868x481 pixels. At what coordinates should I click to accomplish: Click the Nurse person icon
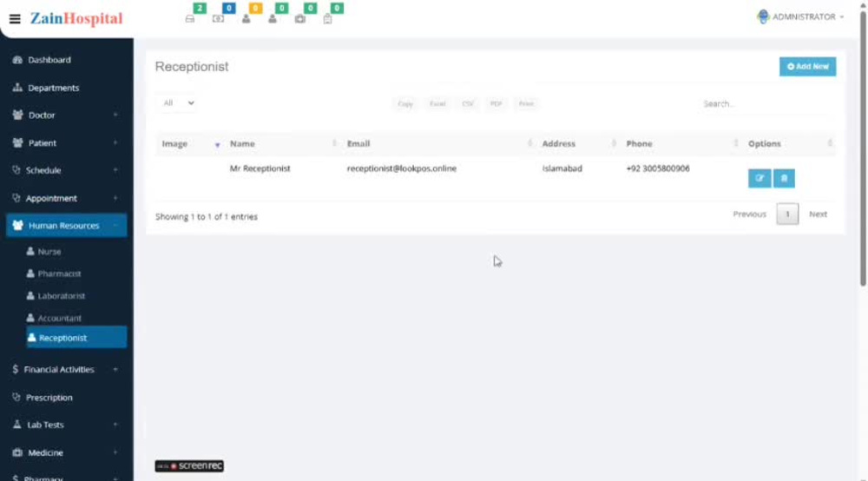click(30, 251)
